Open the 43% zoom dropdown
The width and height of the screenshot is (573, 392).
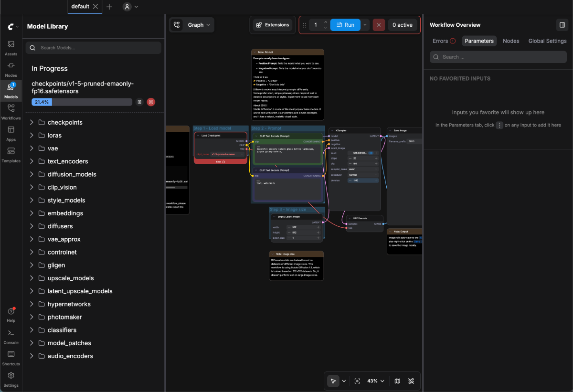point(375,381)
